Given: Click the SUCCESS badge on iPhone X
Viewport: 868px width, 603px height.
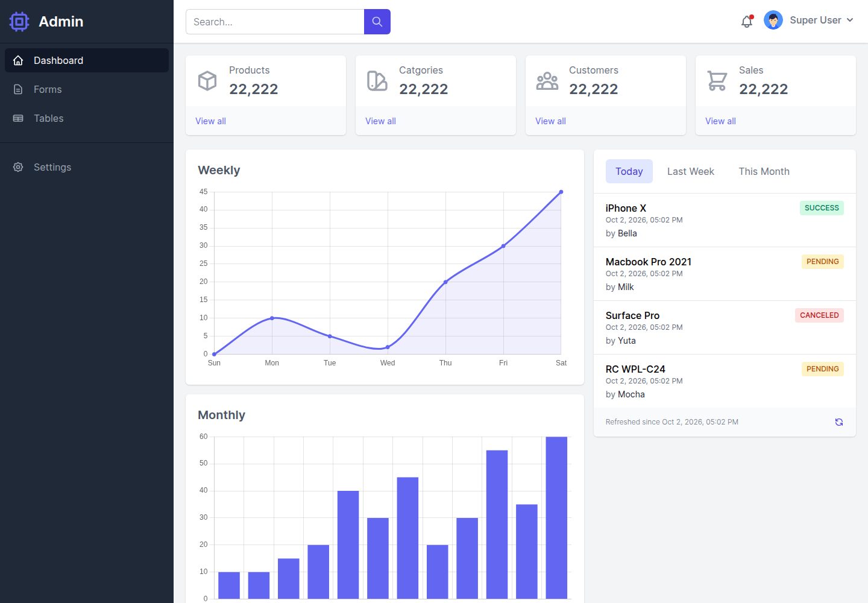Looking at the screenshot, I should click(822, 208).
